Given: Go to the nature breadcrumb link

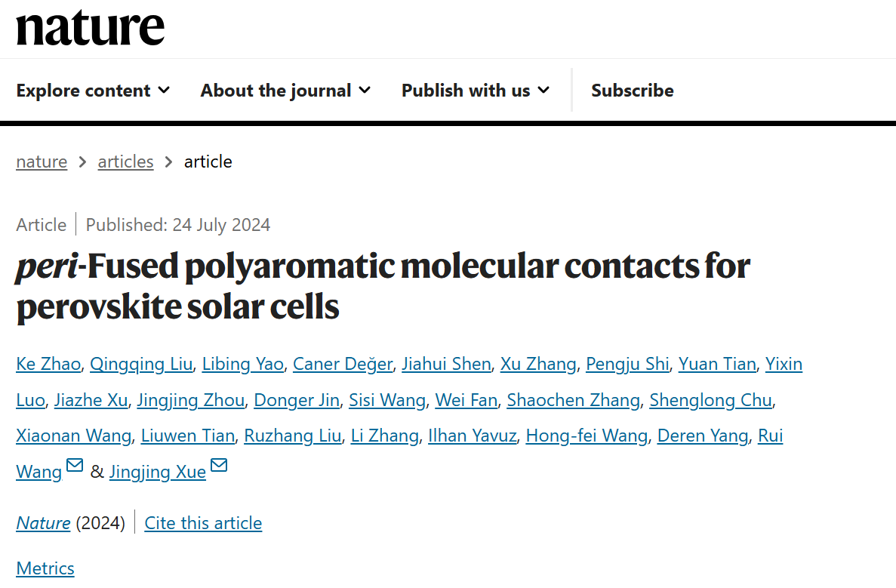Looking at the screenshot, I should [42, 162].
